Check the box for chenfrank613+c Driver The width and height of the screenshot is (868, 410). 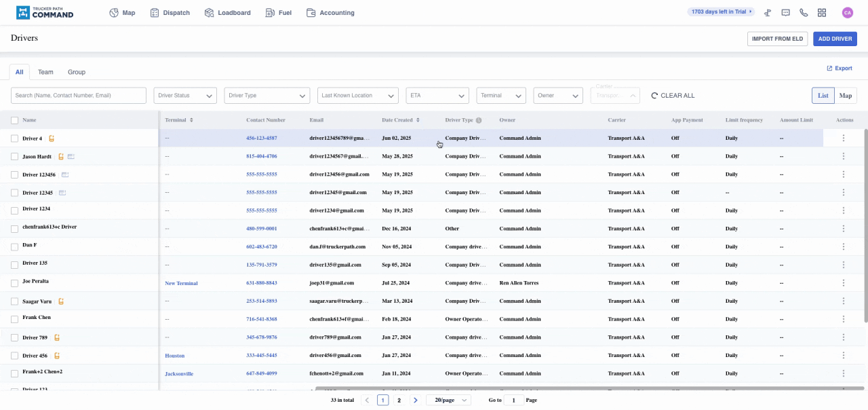15,229
